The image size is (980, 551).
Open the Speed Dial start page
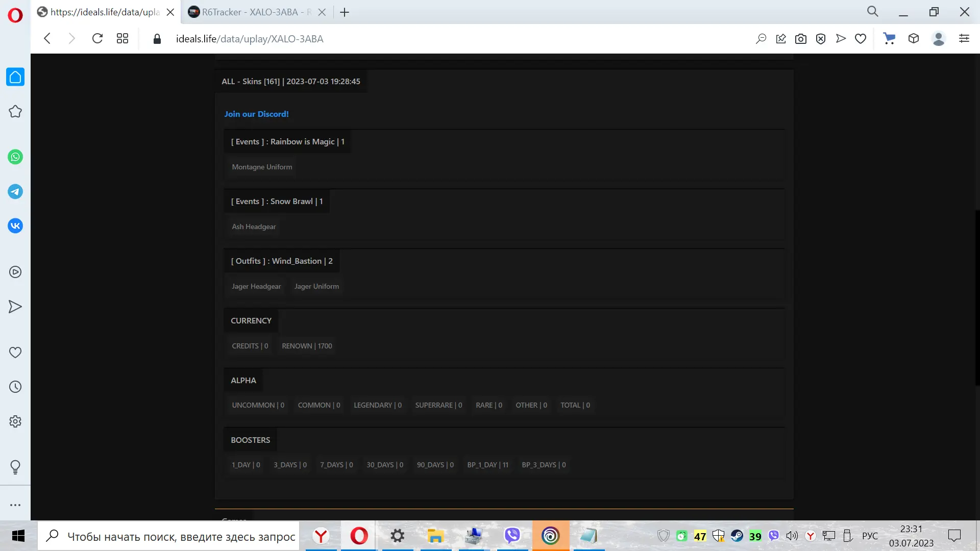pyautogui.click(x=122, y=39)
